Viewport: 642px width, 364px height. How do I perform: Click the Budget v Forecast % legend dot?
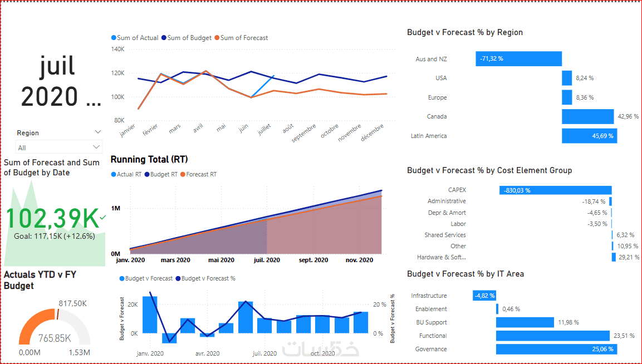(178, 278)
